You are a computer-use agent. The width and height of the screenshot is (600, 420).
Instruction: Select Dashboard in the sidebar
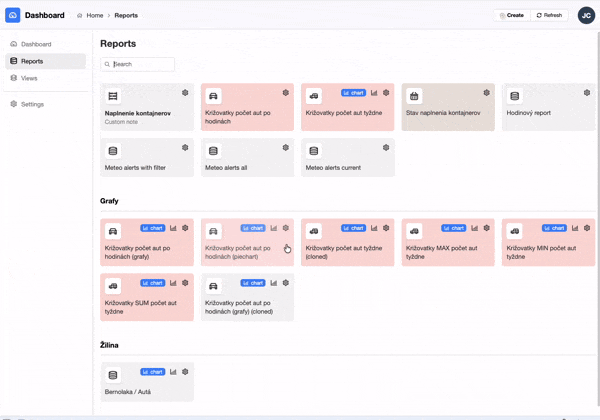click(x=35, y=44)
